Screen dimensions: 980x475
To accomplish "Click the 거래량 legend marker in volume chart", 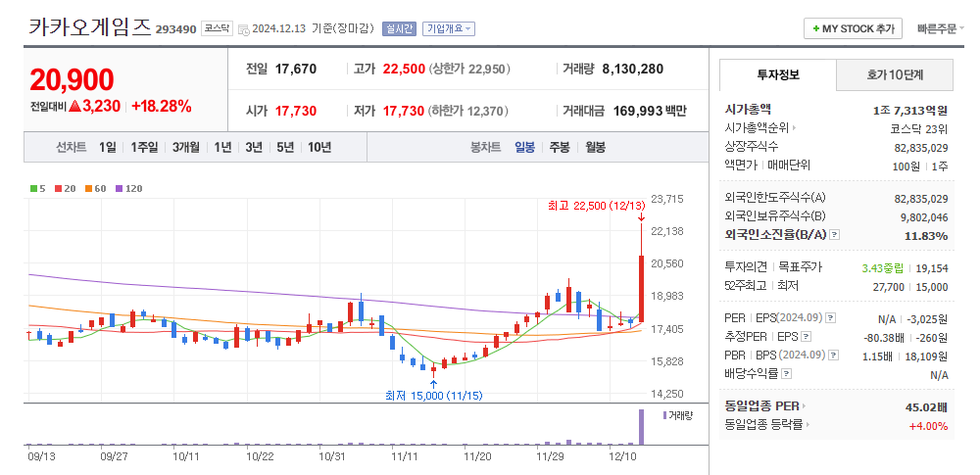I will tap(664, 415).
